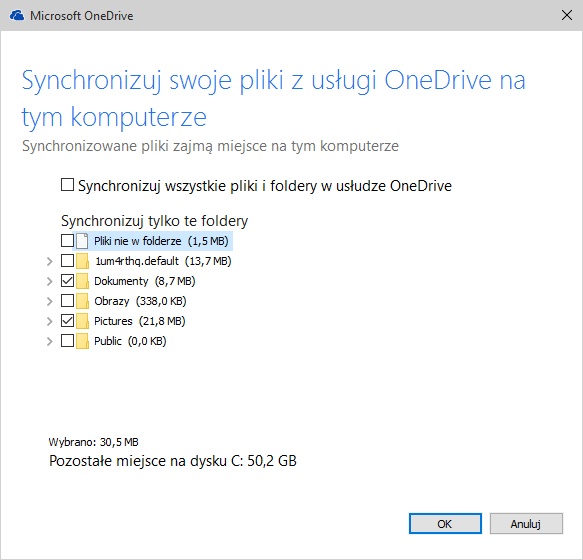
Task: Expand the 1um4rthq.default folder tree
Action: pyautogui.click(x=49, y=261)
